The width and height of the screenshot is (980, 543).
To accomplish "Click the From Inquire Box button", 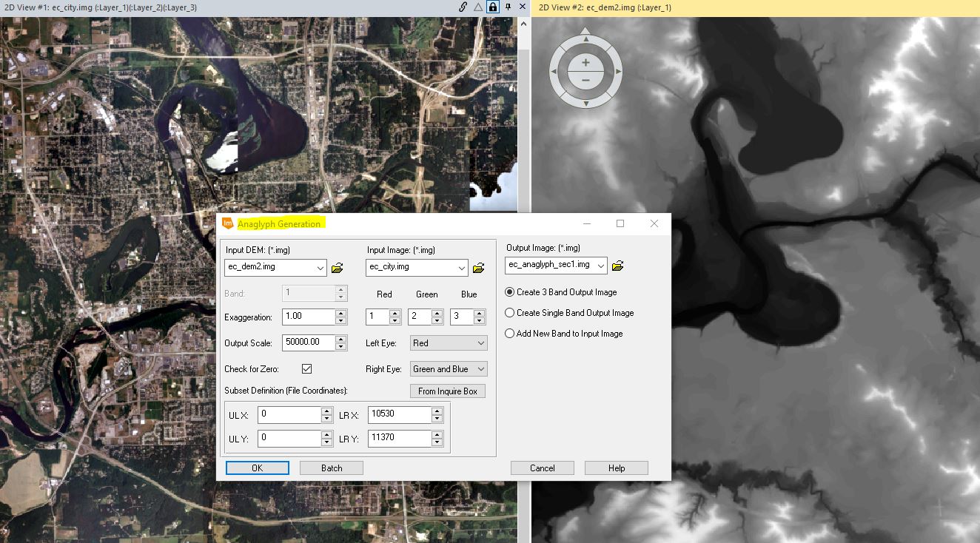I will [447, 391].
